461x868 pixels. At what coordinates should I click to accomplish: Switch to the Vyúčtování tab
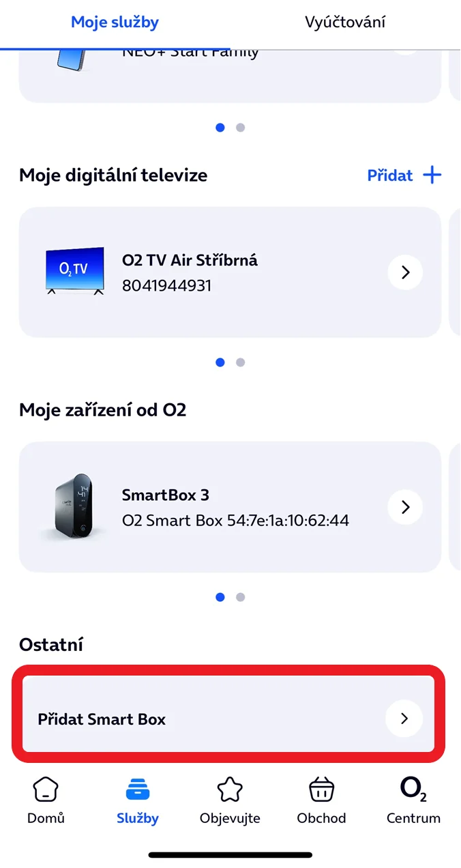coord(345,22)
